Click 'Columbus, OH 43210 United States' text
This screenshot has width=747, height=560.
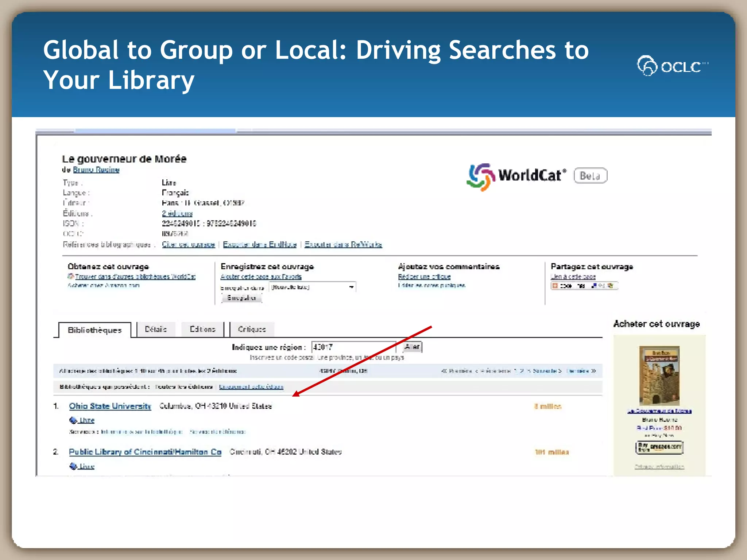(216, 406)
